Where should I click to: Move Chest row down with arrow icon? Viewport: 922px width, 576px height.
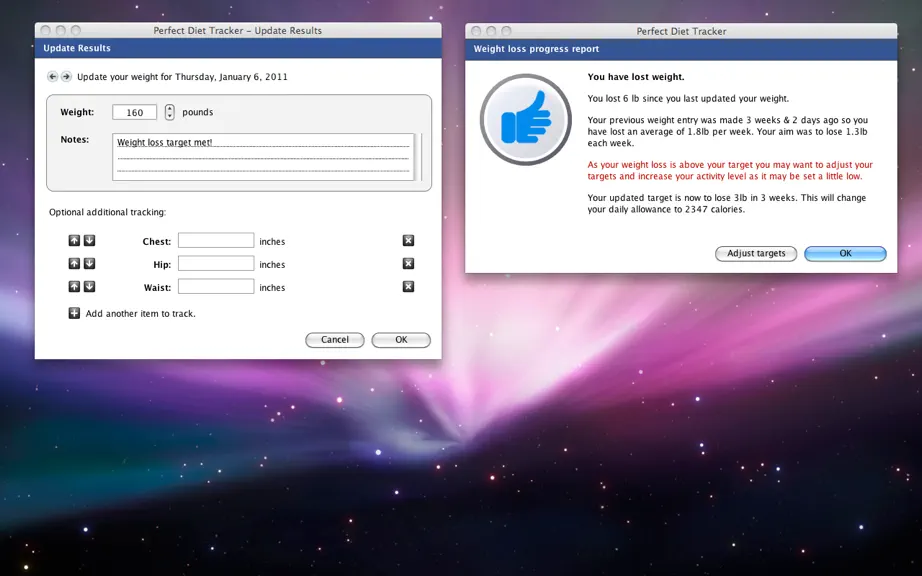tap(89, 240)
